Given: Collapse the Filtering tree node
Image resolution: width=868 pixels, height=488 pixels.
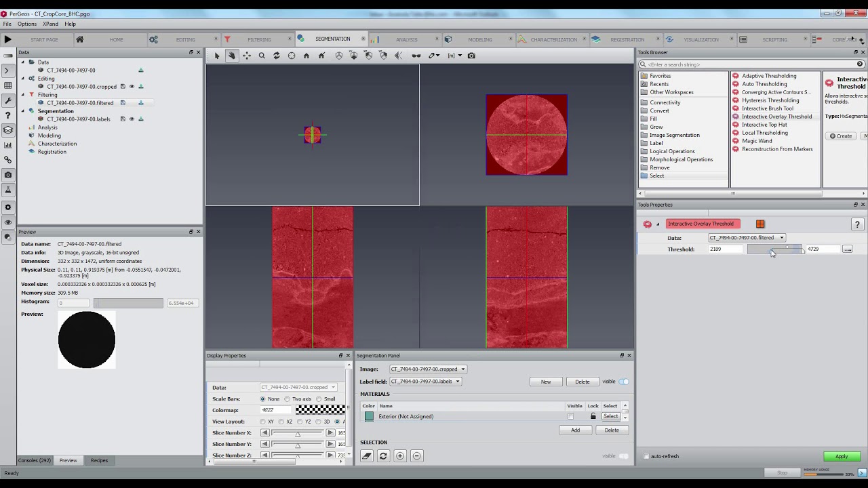Looking at the screenshot, I should click(22, 95).
